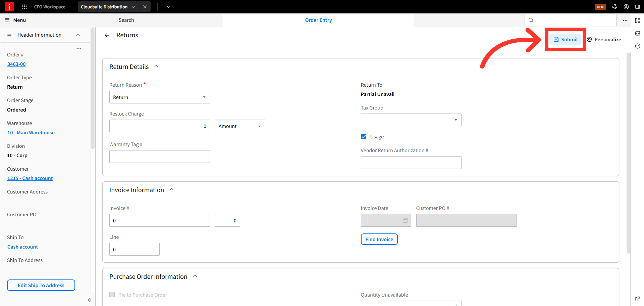Open the Invoice Date calendar icon
This screenshot has height=306, width=644.
point(405,220)
